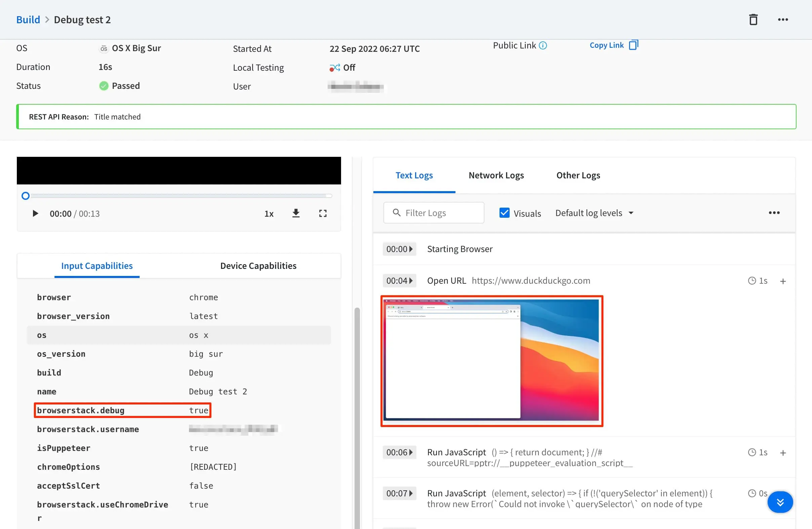
Task: Play the session recording
Action: [x=35, y=213]
